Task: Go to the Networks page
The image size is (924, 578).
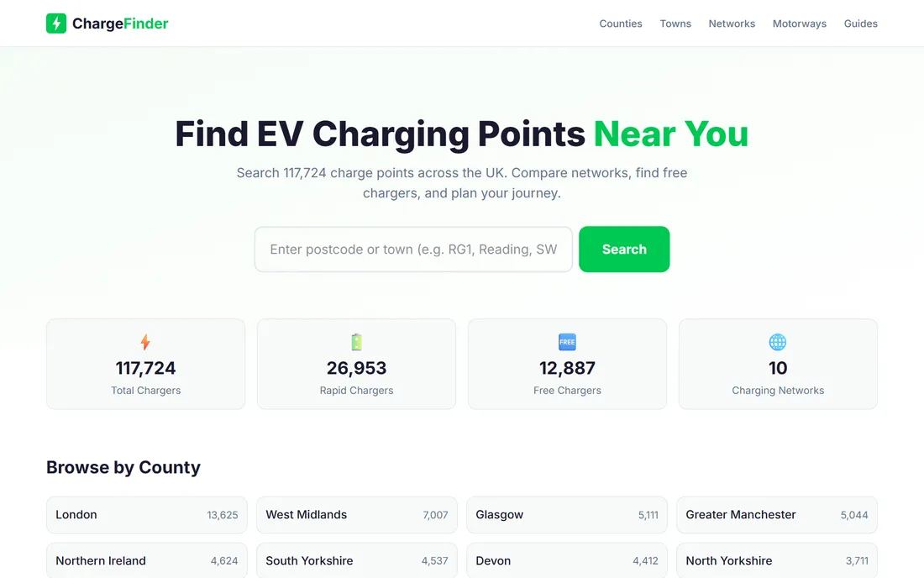Action: pos(732,24)
